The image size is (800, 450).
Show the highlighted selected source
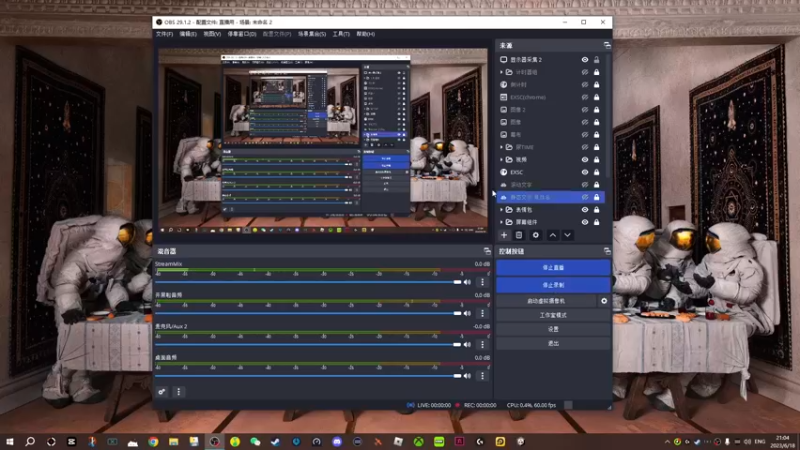[x=585, y=197]
